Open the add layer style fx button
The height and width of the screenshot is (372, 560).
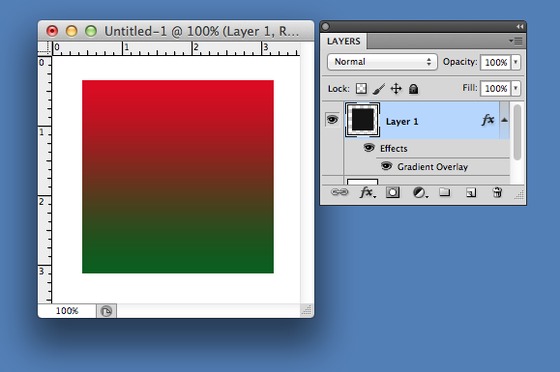[367, 193]
